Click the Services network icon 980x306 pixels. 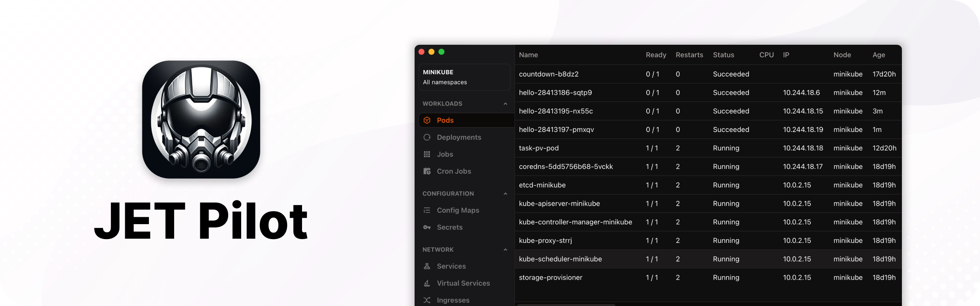pos(427,266)
